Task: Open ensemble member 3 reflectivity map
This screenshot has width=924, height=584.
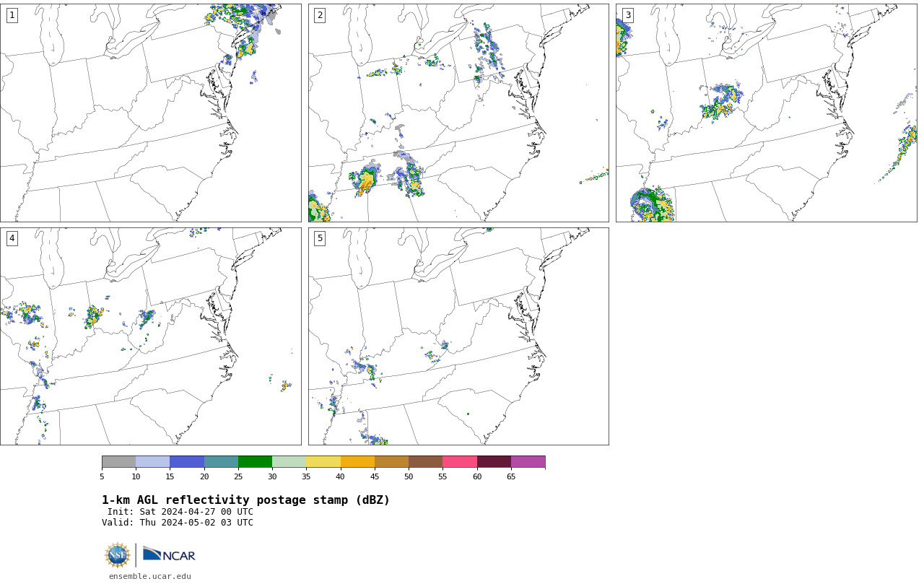Action: pyautogui.click(x=767, y=113)
